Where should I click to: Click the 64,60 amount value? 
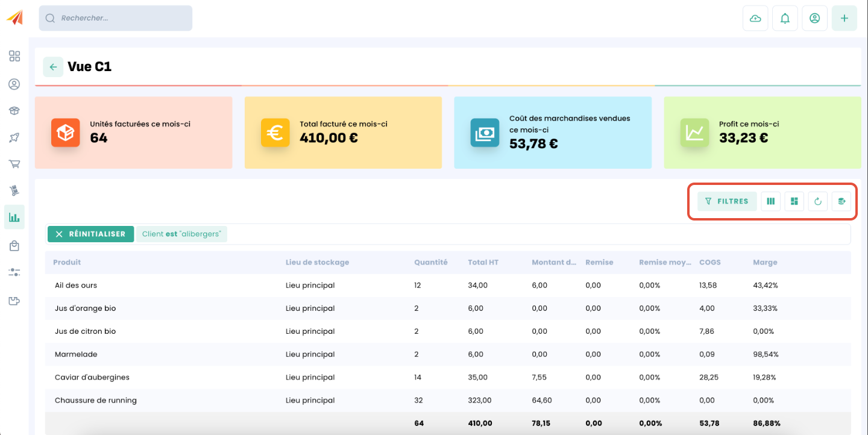[x=541, y=400]
